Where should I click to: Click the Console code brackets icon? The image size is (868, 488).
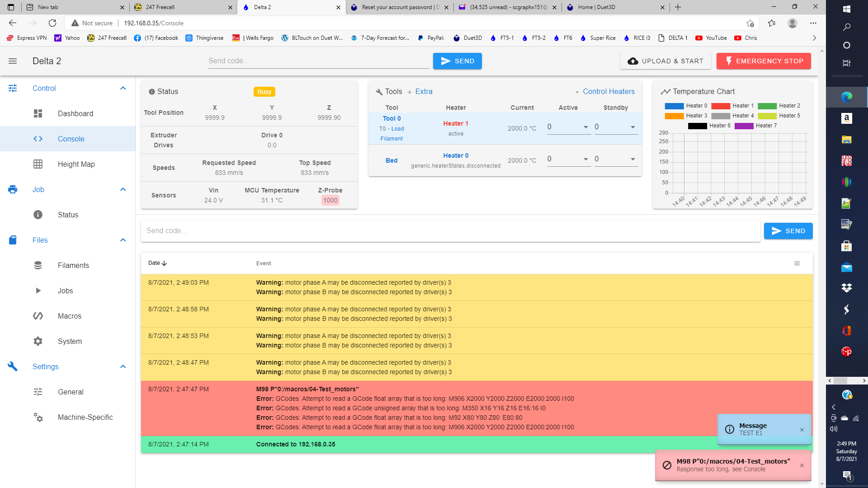pos(38,139)
